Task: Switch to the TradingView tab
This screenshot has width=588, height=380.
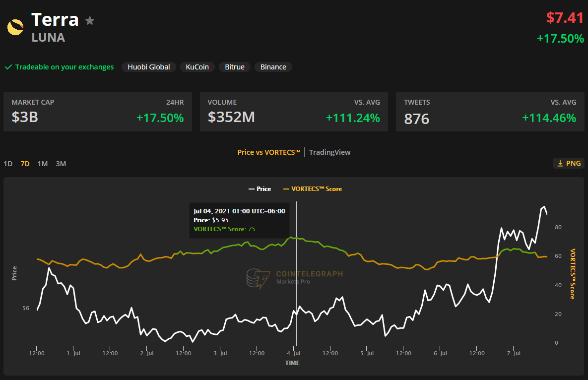Action: (329, 152)
